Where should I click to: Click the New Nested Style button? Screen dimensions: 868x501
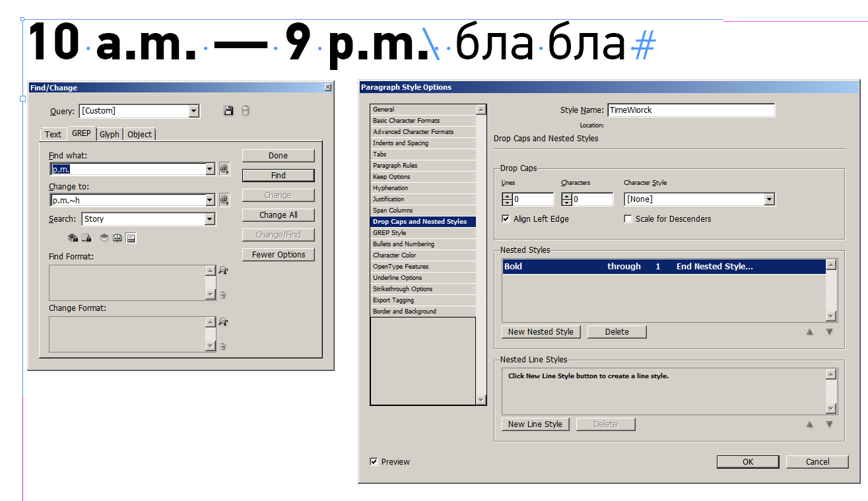541,331
